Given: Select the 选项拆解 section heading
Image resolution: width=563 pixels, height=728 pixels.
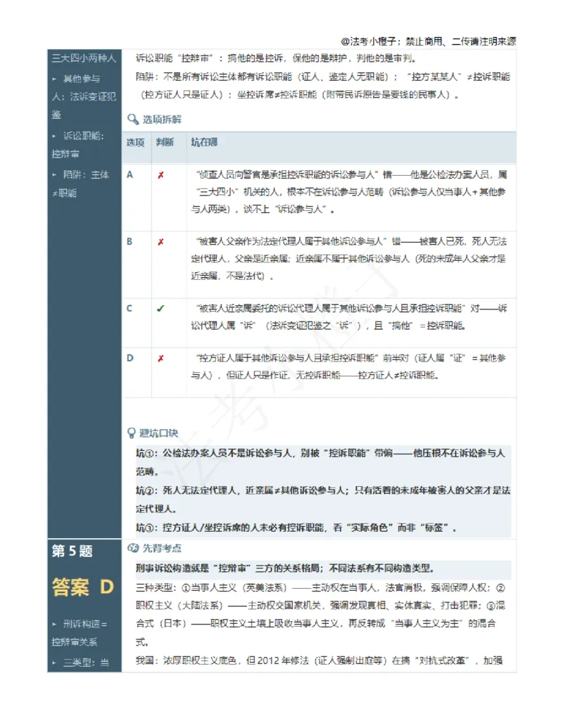Looking at the screenshot, I should (162, 120).
